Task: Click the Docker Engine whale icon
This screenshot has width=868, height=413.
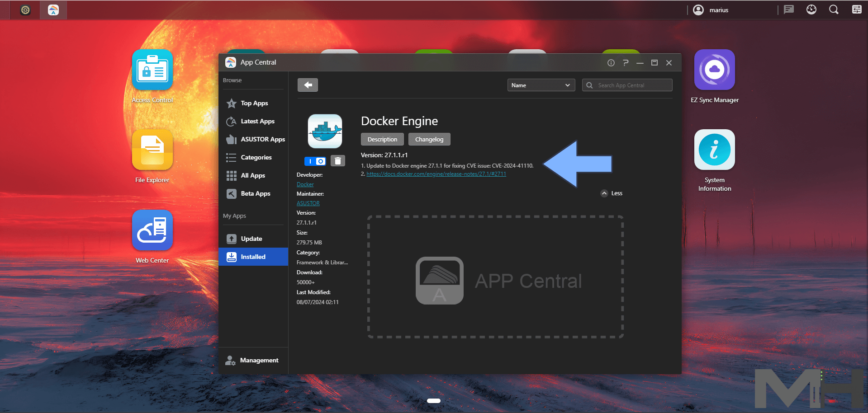Action: coord(325,131)
